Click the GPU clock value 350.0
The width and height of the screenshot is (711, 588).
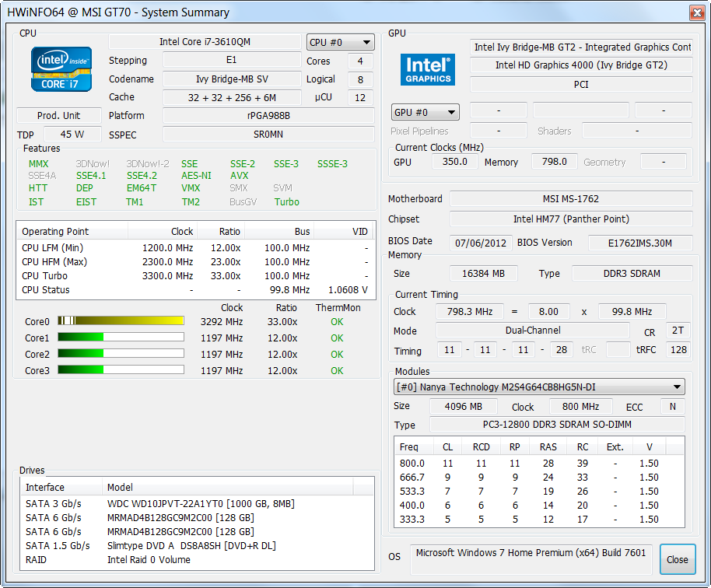pyautogui.click(x=455, y=162)
